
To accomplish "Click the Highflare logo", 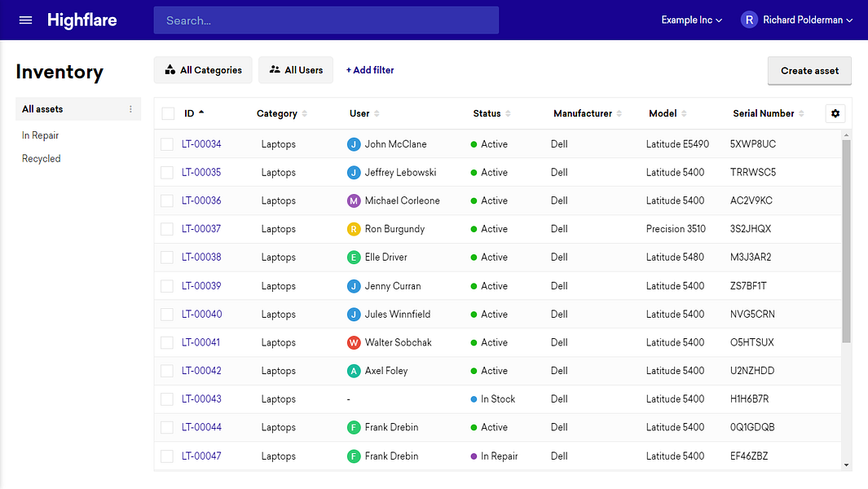I will (82, 20).
